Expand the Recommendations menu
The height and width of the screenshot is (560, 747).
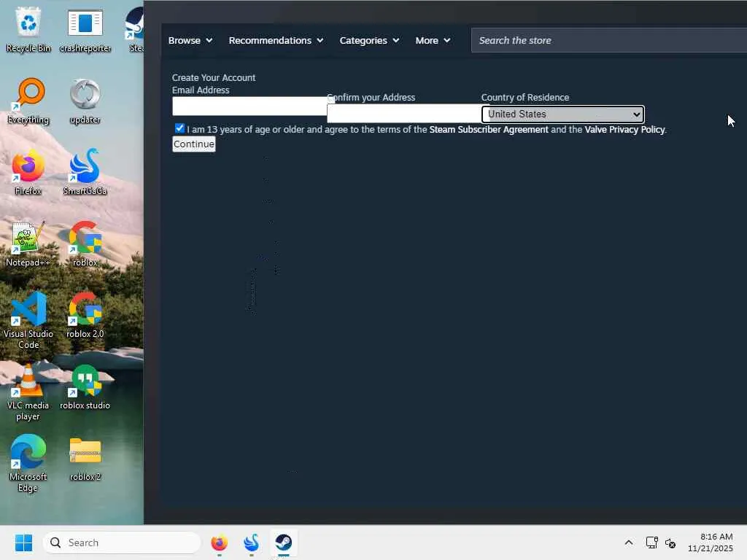point(276,41)
